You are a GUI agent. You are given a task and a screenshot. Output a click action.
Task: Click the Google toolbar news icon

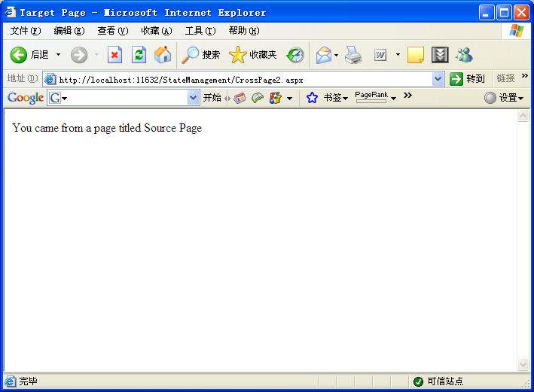tap(240, 98)
